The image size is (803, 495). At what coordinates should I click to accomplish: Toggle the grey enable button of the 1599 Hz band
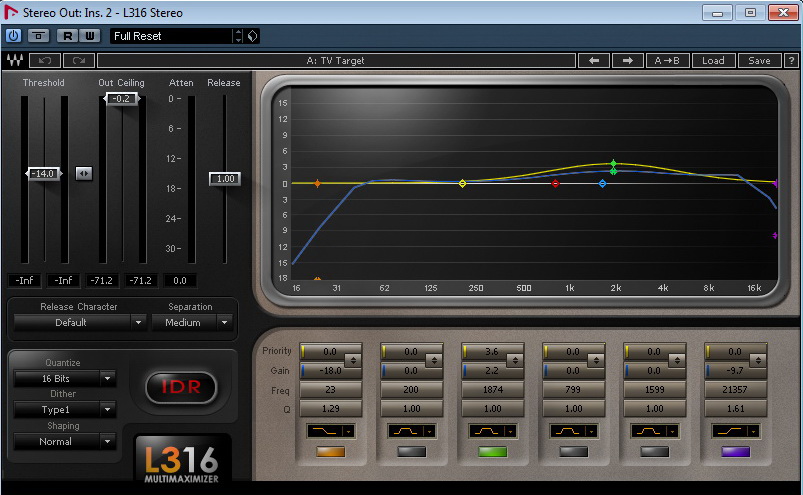tap(654, 451)
